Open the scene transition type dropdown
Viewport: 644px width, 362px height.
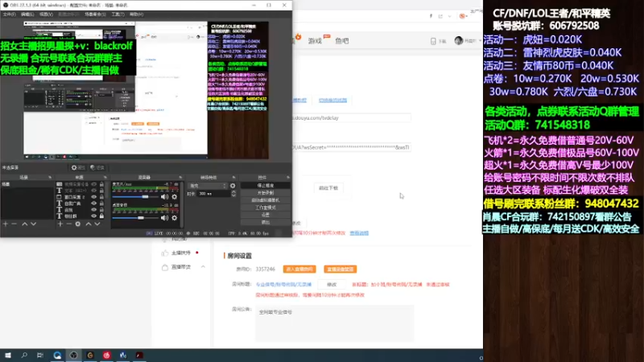[x=208, y=186]
